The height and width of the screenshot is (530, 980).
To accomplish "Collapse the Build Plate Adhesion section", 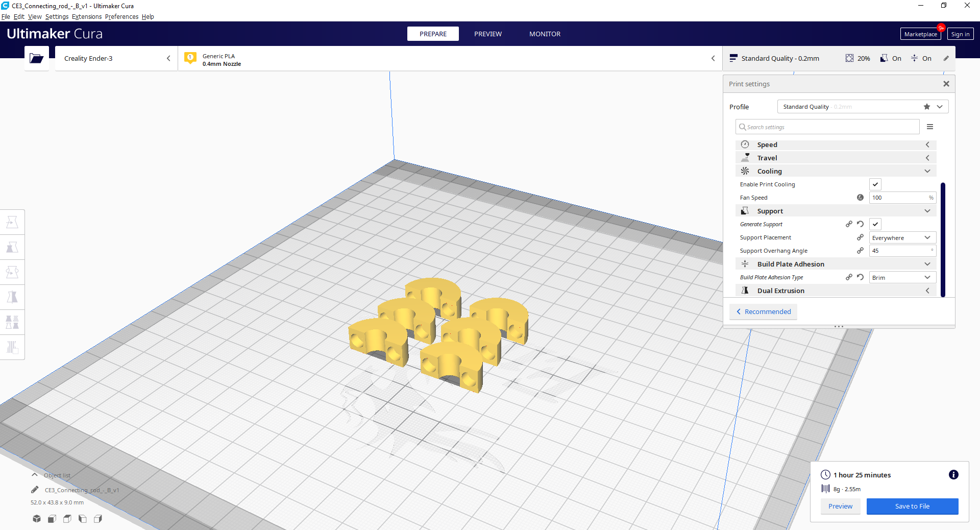I will (x=836, y=264).
